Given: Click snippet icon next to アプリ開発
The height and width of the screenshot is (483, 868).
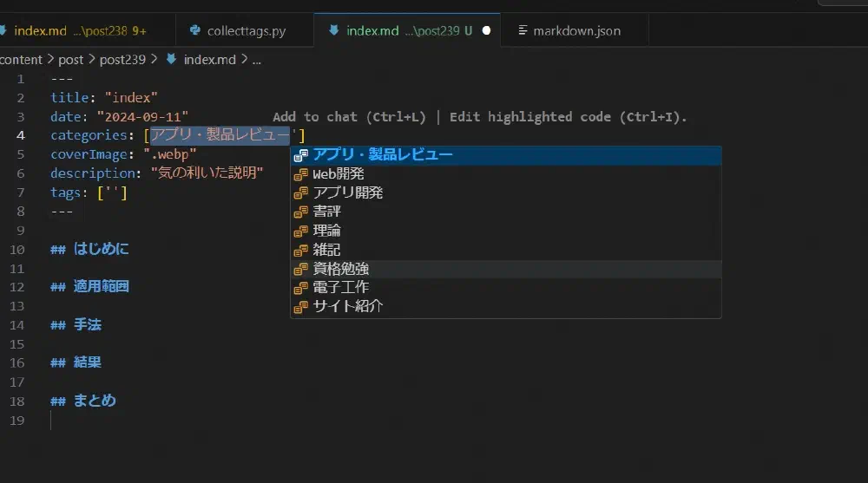Looking at the screenshot, I should click(300, 193).
